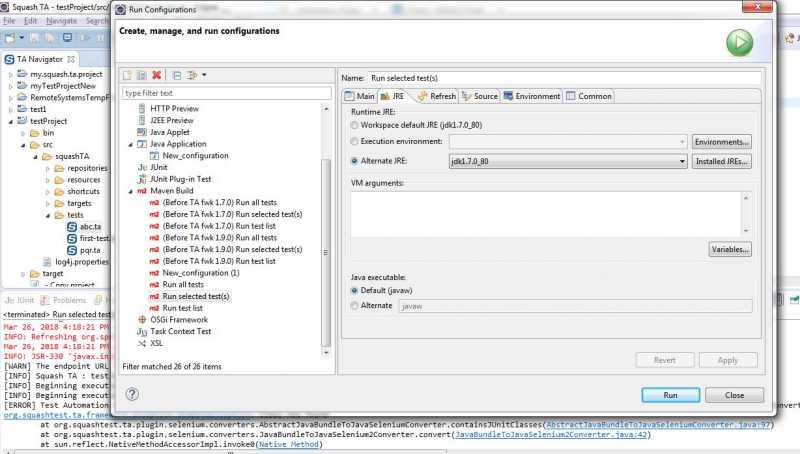The width and height of the screenshot is (800, 454).
Task: Select Alternate Java executable radio button
Action: tap(354, 305)
